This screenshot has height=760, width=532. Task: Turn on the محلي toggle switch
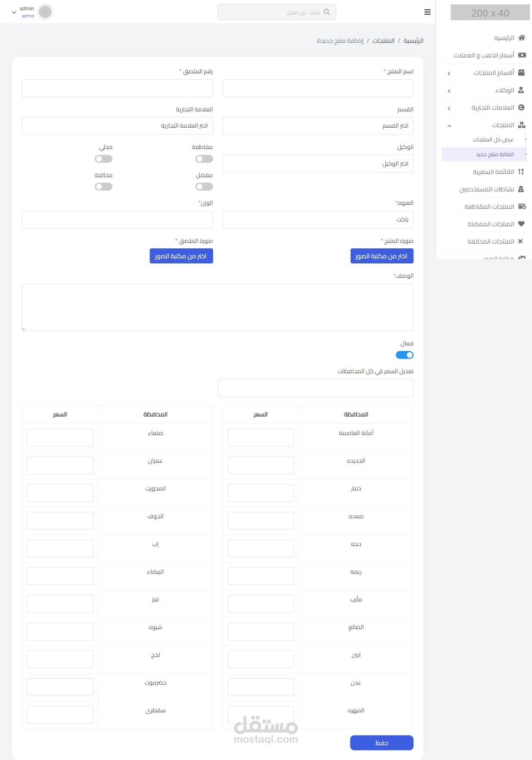click(x=103, y=159)
